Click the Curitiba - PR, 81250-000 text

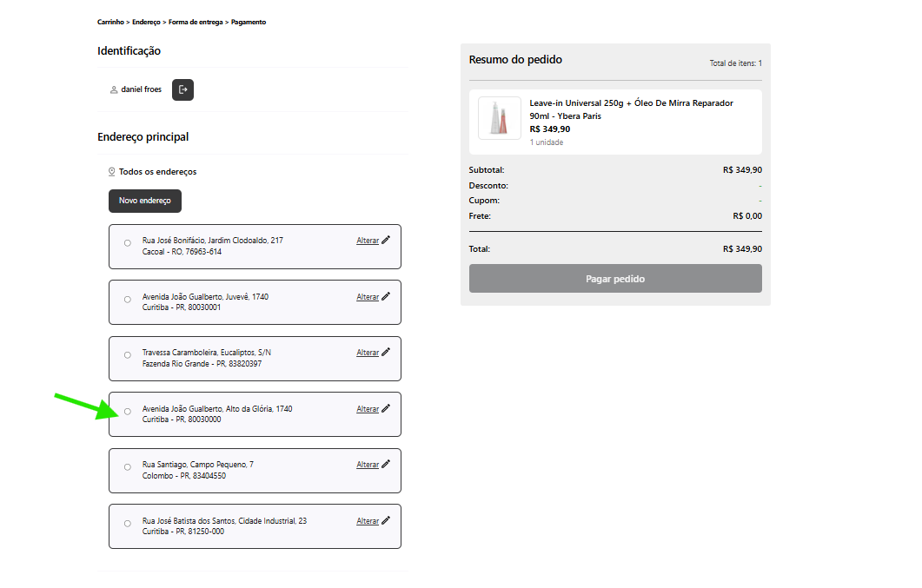[x=182, y=532]
